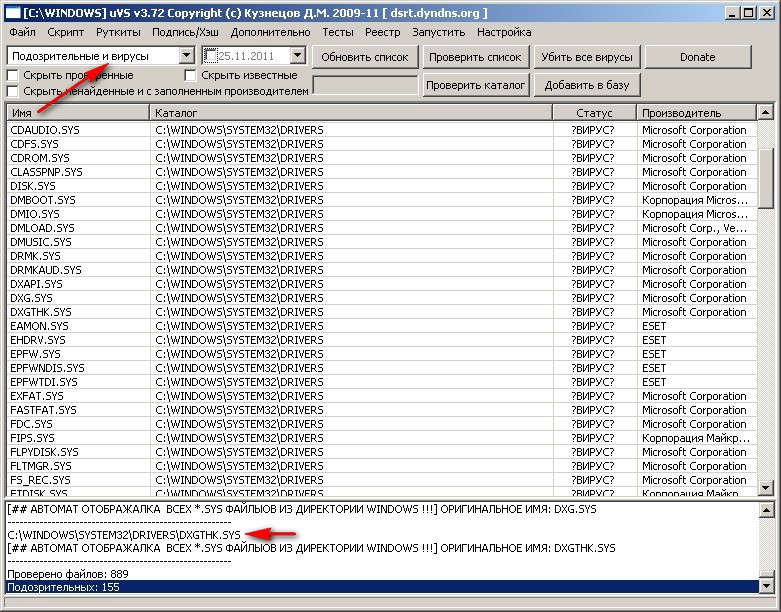
Task: Enable the date filter checkbox
Action: point(211,55)
